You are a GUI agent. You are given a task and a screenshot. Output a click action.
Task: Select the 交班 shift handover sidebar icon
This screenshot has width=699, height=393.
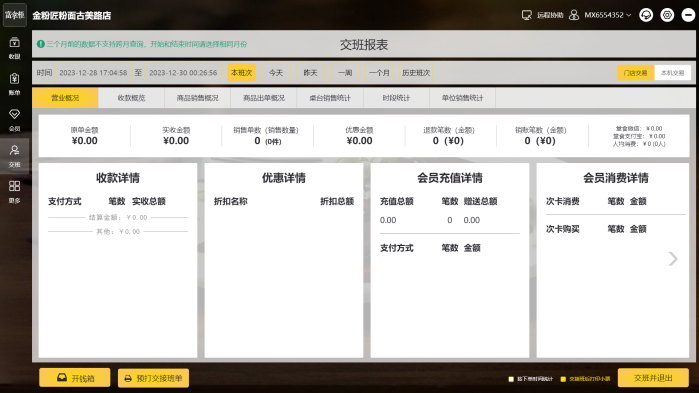click(x=14, y=156)
